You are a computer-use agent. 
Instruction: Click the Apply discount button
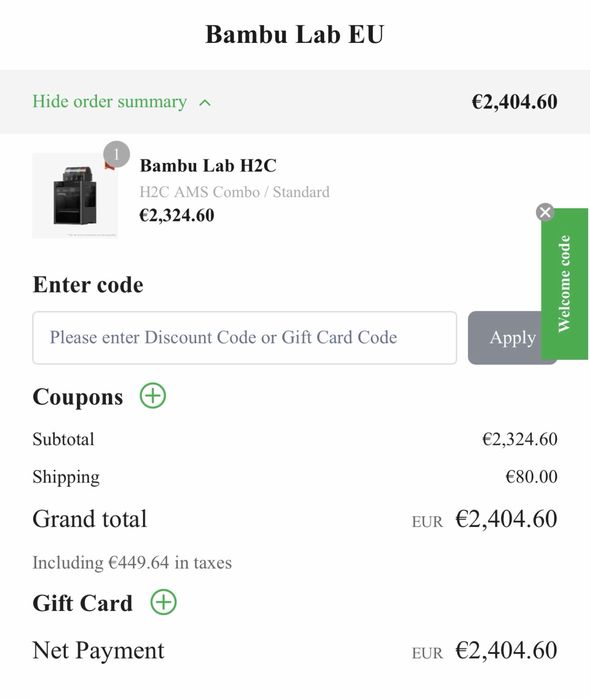pos(504,337)
